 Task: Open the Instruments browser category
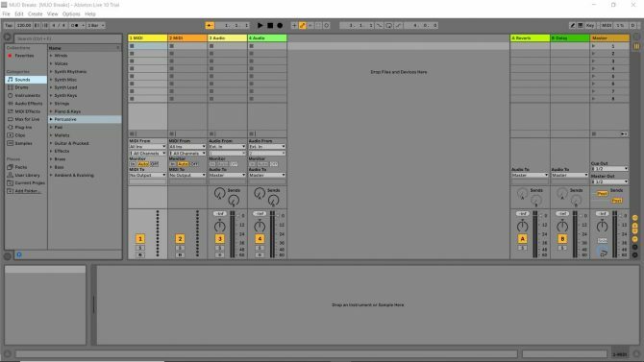point(26,95)
